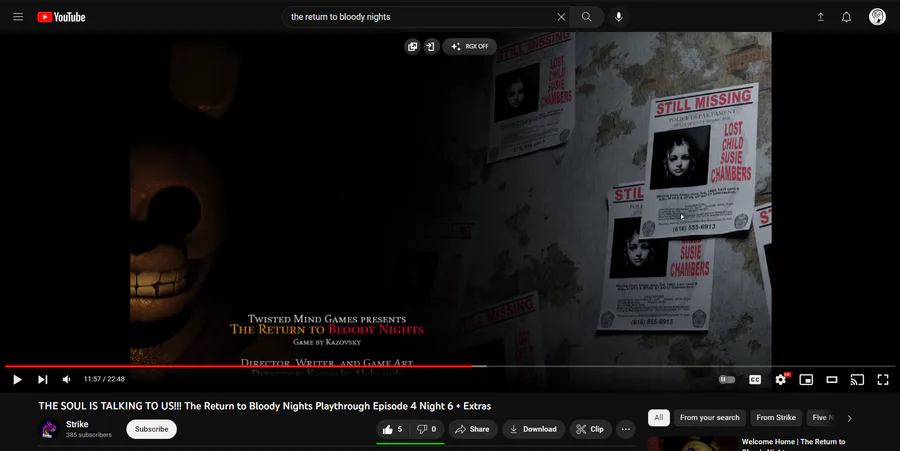Open the upload/create icon in header
The width and height of the screenshot is (900, 451).
pyautogui.click(x=821, y=17)
